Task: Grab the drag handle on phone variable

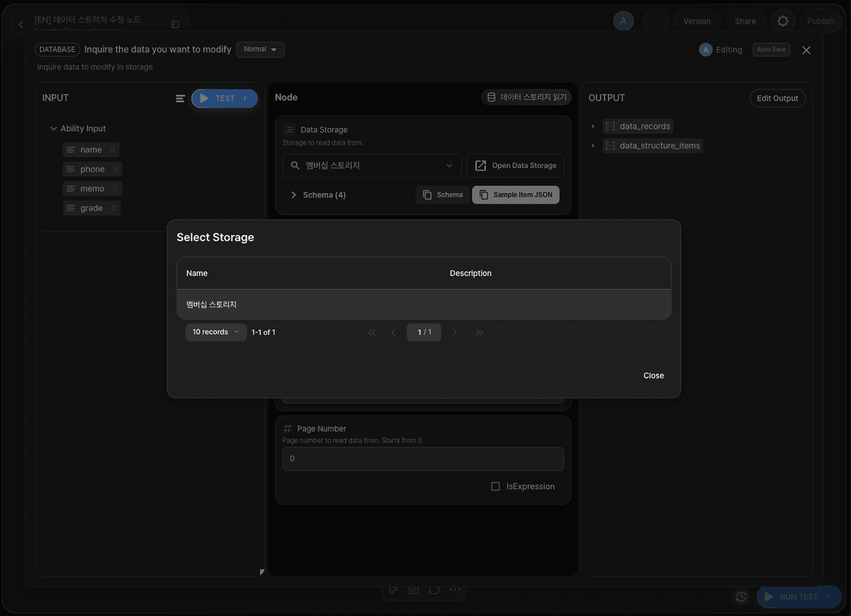Action: [x=116, y=169]
